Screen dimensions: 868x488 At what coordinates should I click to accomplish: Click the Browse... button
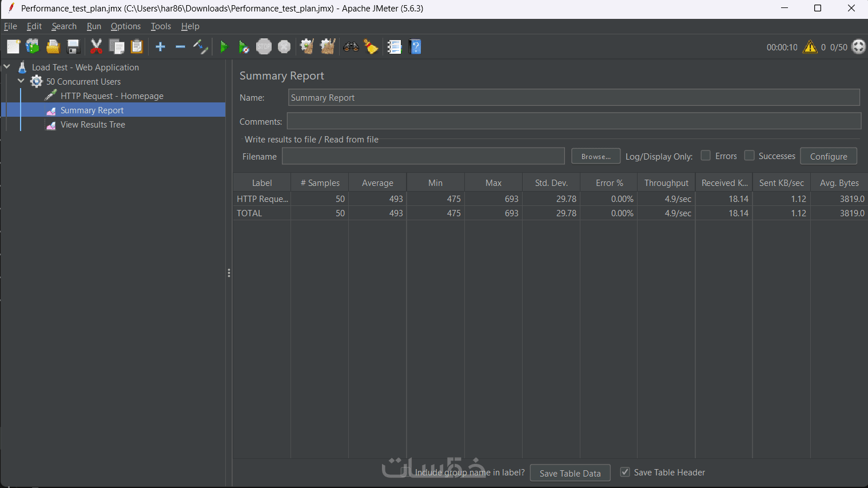pos(596,156)
